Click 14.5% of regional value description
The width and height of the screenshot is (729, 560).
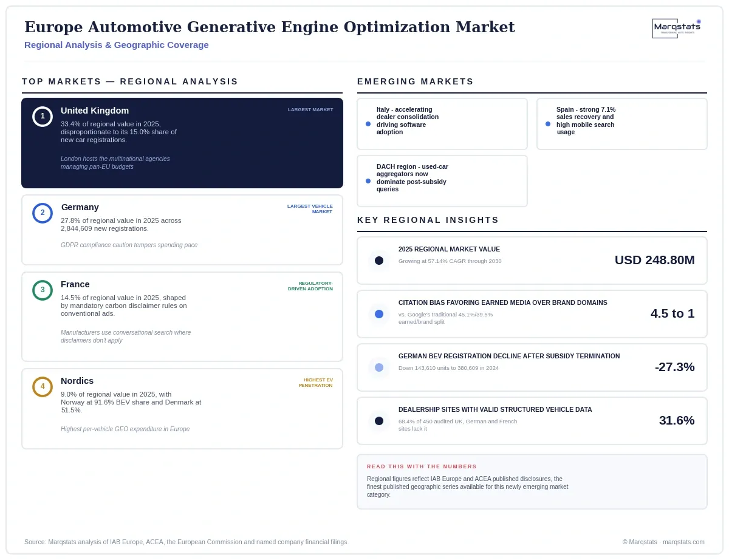(x=124, y=306)
